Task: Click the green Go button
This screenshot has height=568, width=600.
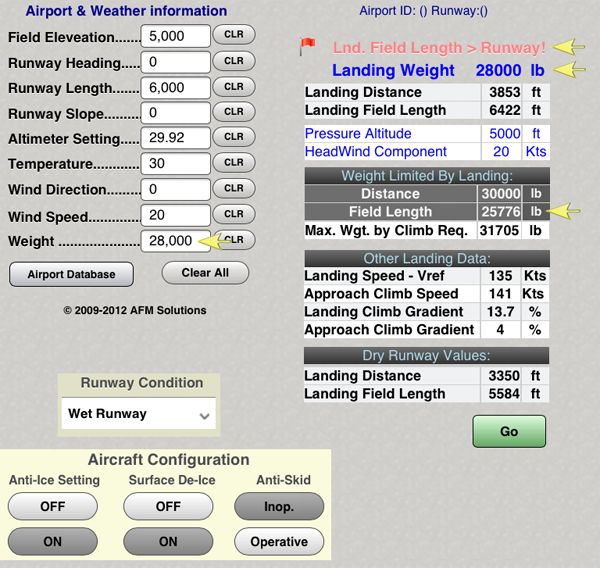Action: (x=509, y=431)
